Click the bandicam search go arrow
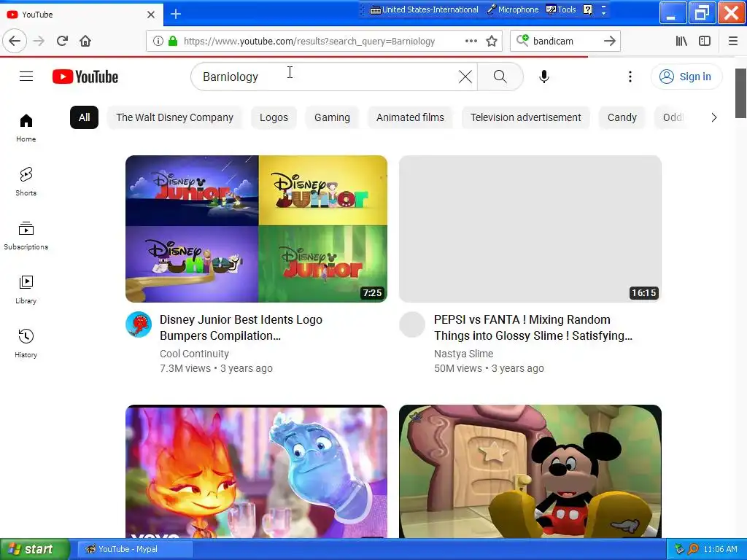Viewport: 747px width, 560px height. 609,41
